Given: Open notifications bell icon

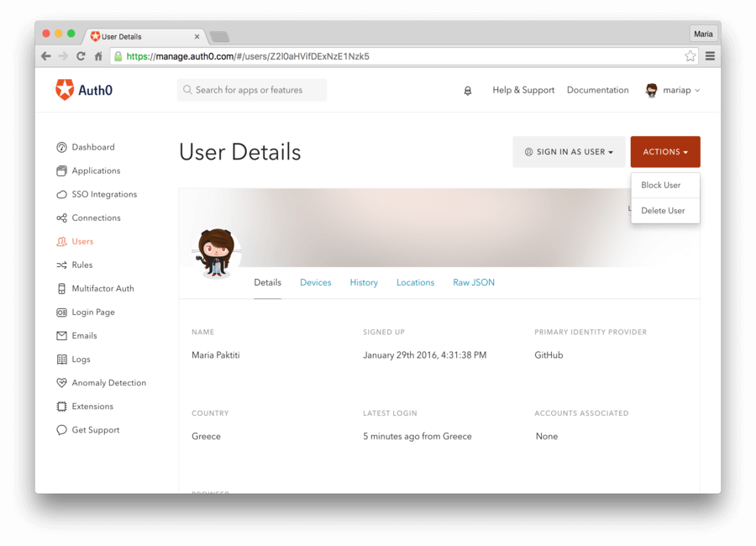Looking at the screenshot, I should (468, 91).
